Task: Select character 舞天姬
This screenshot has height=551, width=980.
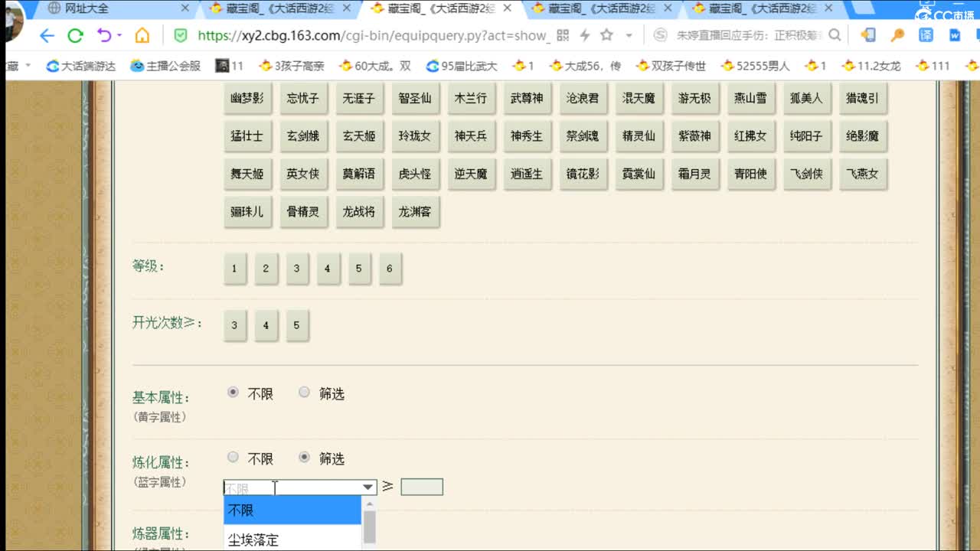Action: [x=247, y=174]
